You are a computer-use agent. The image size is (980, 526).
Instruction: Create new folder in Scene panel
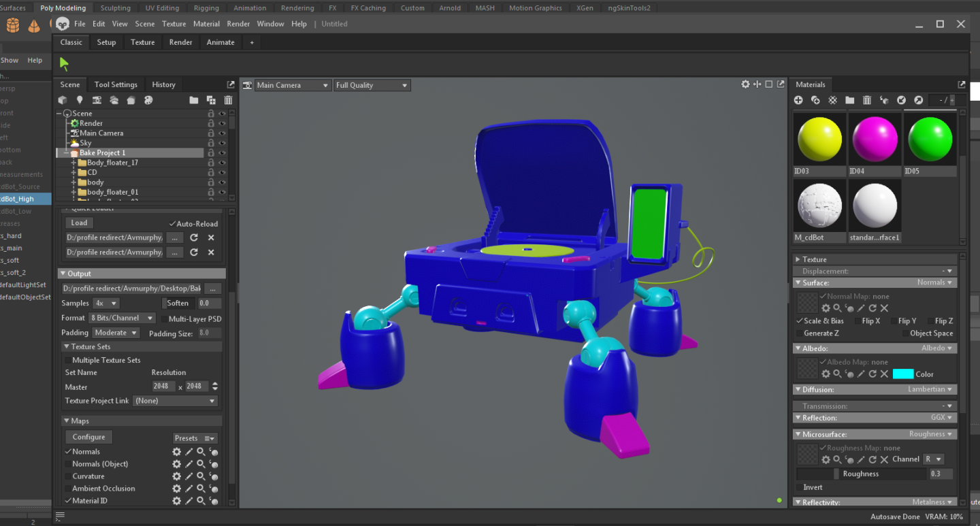[194, 100]
